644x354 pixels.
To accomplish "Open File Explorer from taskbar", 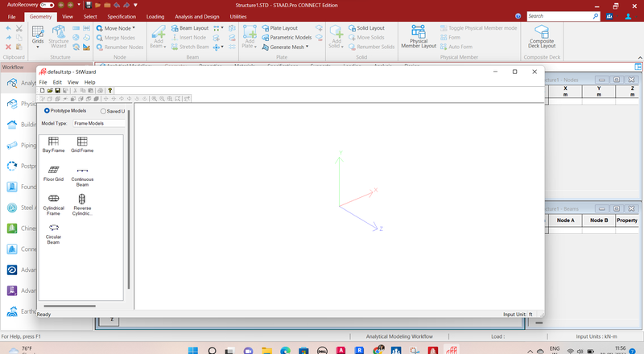I will pyautogui.click(x=267, y=350).
